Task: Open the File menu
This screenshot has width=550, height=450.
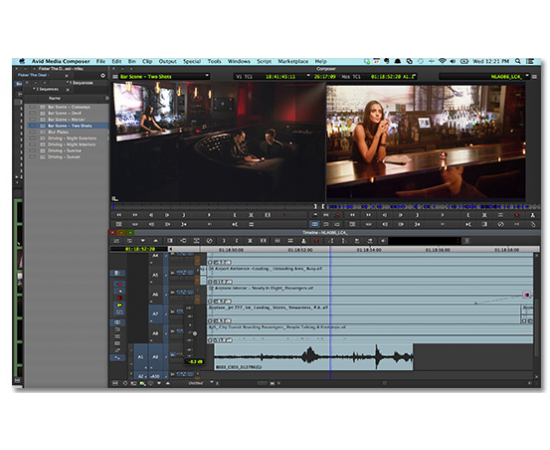Action: point(101,61)
